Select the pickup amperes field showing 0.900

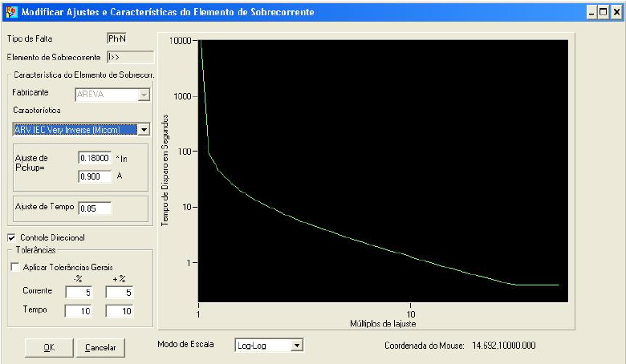pos(95,176)
